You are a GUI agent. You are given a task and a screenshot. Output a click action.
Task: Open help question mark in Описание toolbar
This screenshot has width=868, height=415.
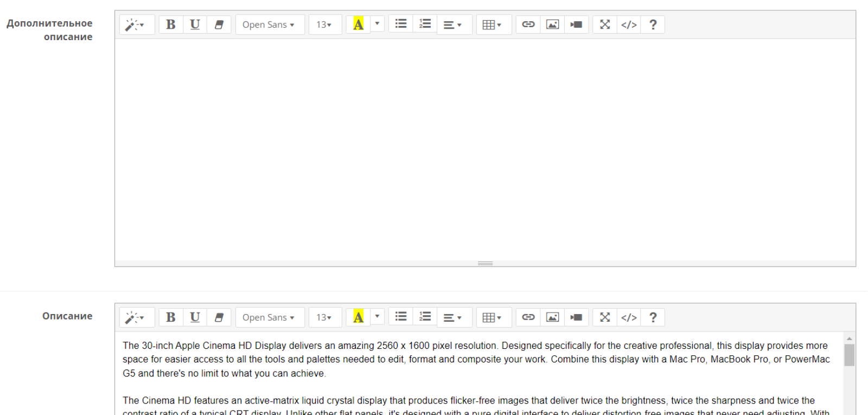click(653, 317)
